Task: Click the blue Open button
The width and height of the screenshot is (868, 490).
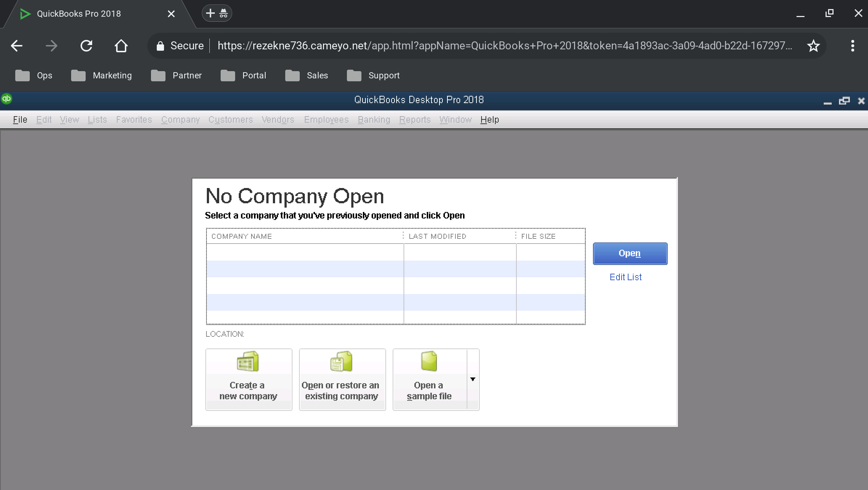Action: click(630, 253)
